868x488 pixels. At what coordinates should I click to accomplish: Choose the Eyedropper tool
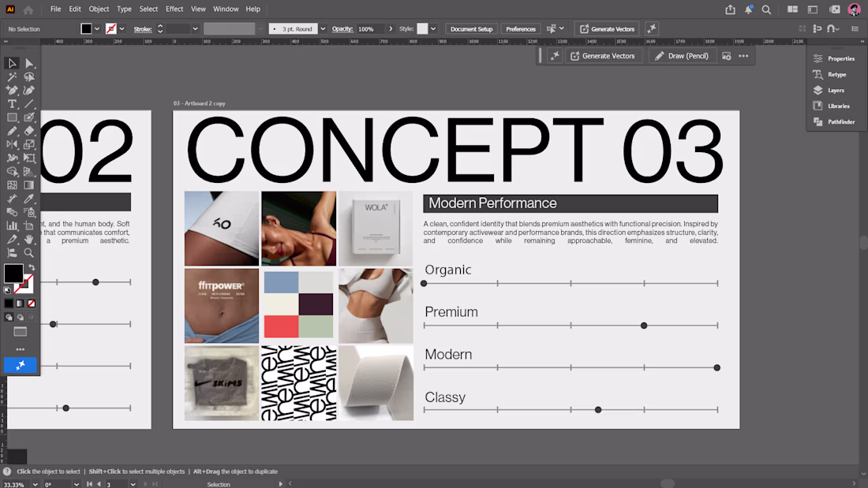(29, 199)
